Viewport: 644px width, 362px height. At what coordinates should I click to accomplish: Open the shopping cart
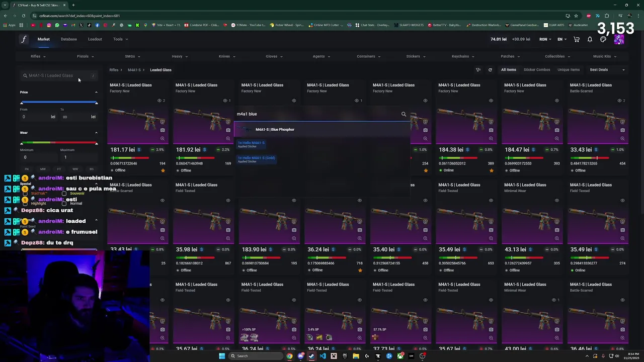(x=577, y=39)
